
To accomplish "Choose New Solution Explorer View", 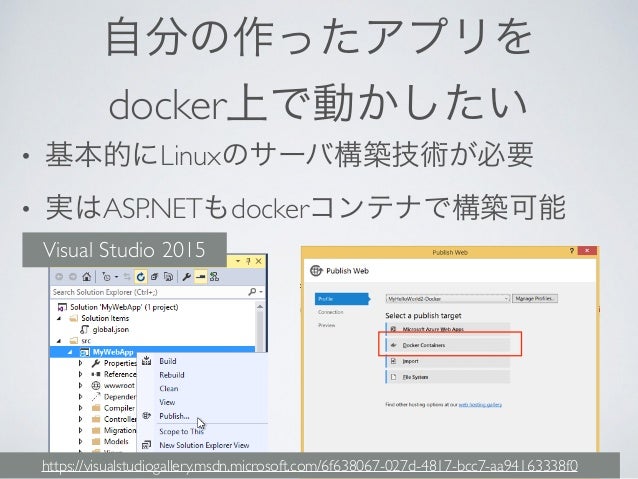I will point(204,445).
